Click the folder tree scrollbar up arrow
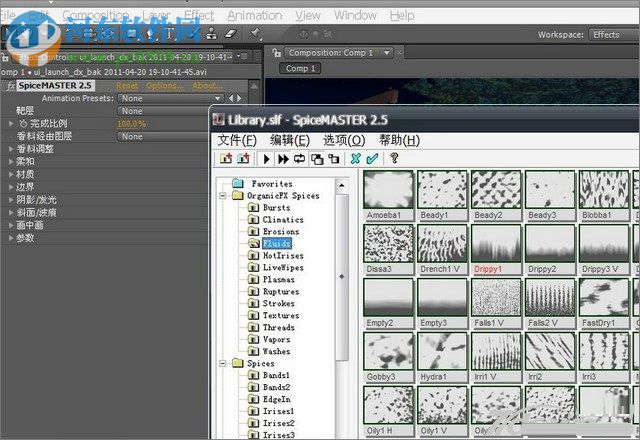This screenshot has width=640, height=440. click(x=342, y=185)
